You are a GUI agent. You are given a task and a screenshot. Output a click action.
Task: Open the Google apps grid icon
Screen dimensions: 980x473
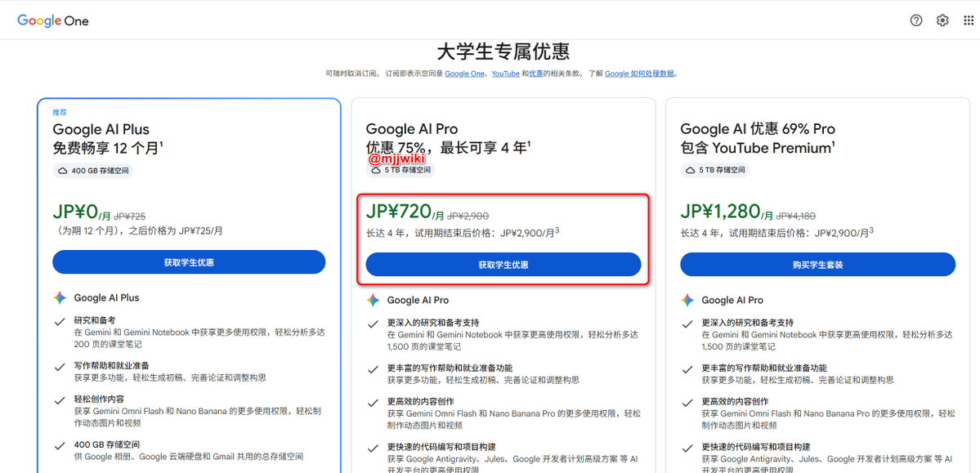(969, 20)
